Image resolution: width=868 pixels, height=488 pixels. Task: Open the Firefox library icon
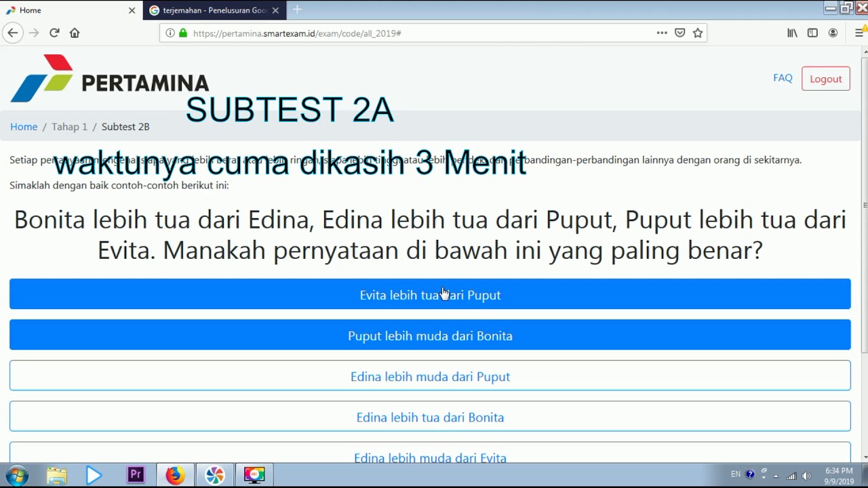click(792, 33)
